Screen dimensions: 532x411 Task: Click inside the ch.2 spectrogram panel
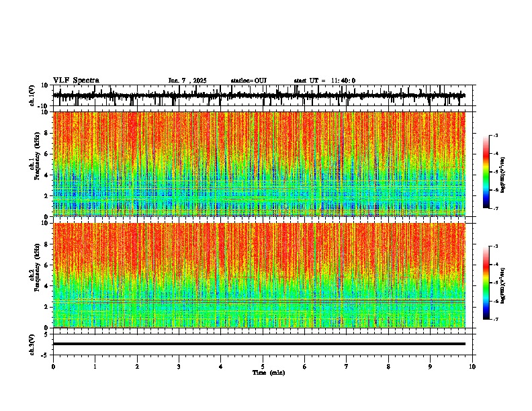point(259,275)
